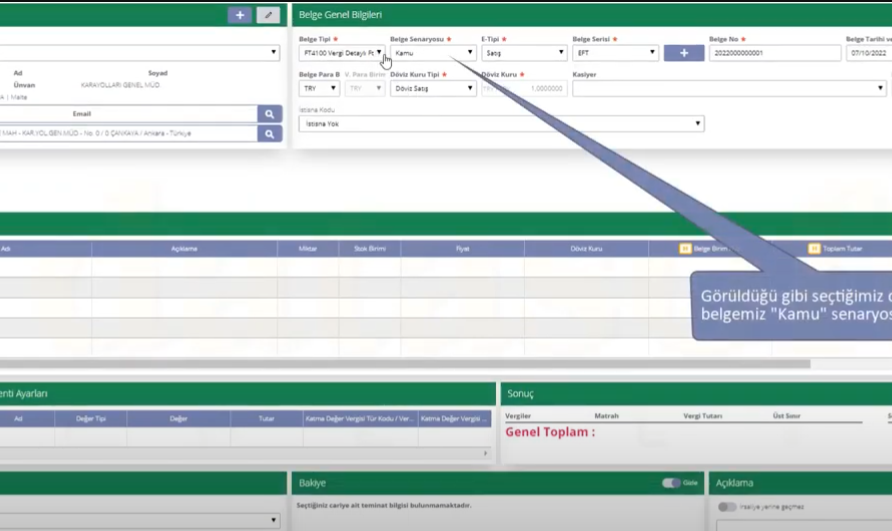Click the pencil edit icon in customer header
The height and width of the screenshot is (531, 892).
(x=267, y=15)
